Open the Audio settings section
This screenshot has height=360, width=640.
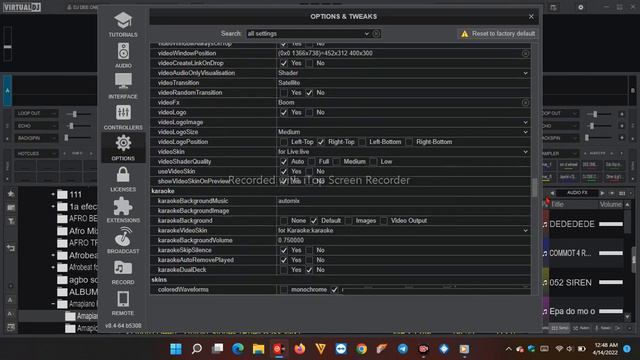pos(123,56)
